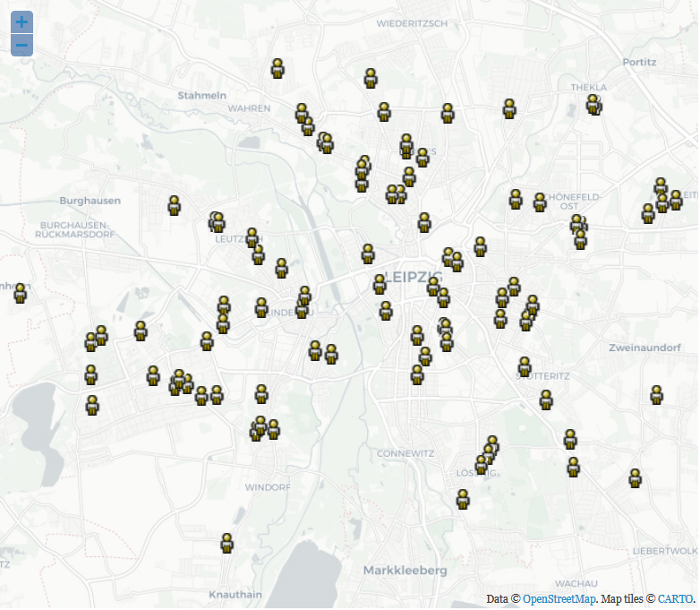The height and width of the screenshot is (610, 700).
Task: Open the CARTO attribution link
Action: point(675,598)
